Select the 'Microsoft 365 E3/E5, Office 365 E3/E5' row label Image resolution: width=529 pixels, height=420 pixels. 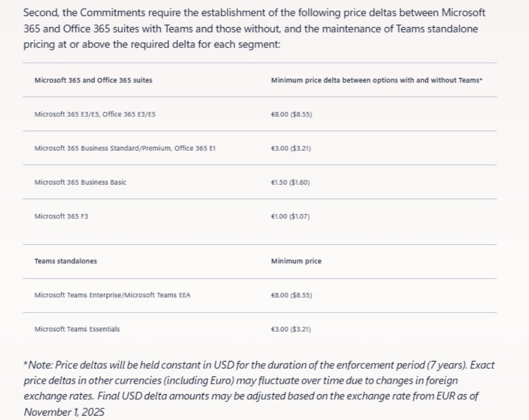point(95,114)
